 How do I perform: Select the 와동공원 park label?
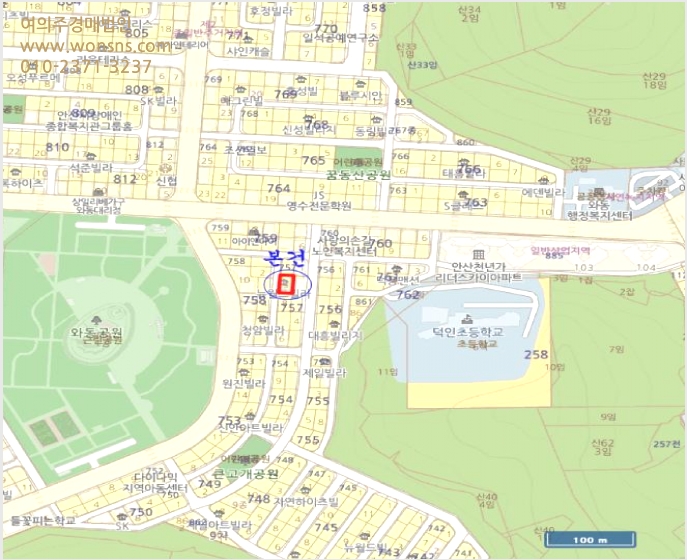96,332
